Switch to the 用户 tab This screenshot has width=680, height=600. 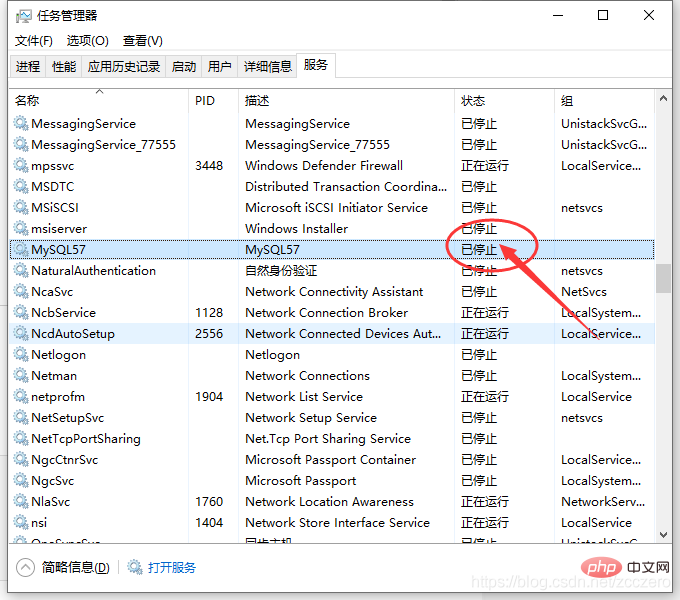(219, 67)
